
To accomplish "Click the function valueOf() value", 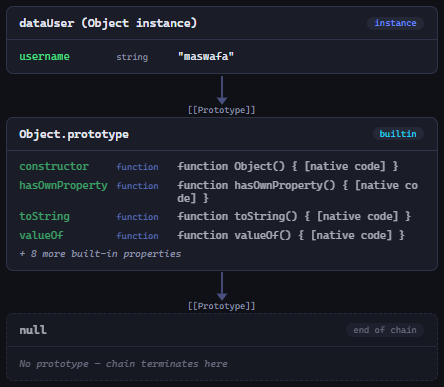I will pyautogui.click(x=291, y=235).
